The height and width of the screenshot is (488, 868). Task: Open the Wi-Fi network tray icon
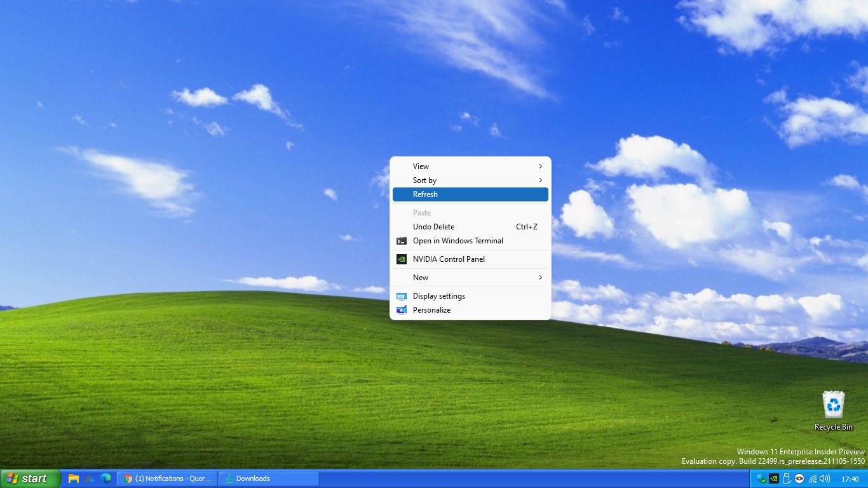tap(813, 478)
